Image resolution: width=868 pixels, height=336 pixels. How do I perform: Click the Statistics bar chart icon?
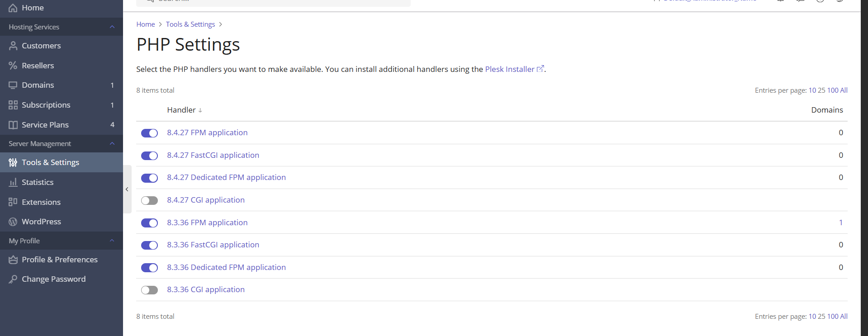[x=13, y=182]
